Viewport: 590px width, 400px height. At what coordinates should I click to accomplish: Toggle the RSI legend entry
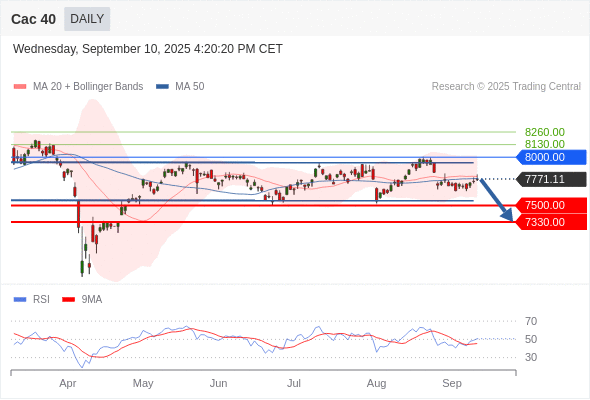click(32, 300)
